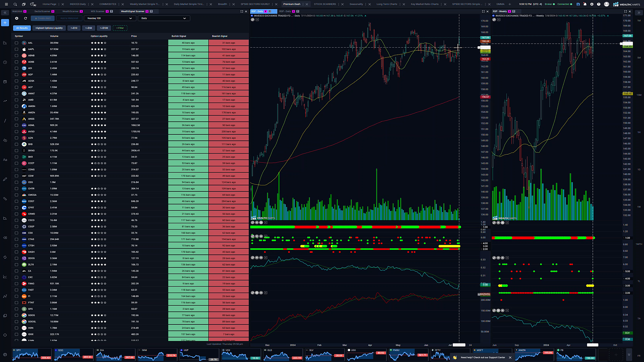Image resolution: width=644 pixels, height=362 pixels.
Task: Open the user profile avatar
Action: coord(606,4)
